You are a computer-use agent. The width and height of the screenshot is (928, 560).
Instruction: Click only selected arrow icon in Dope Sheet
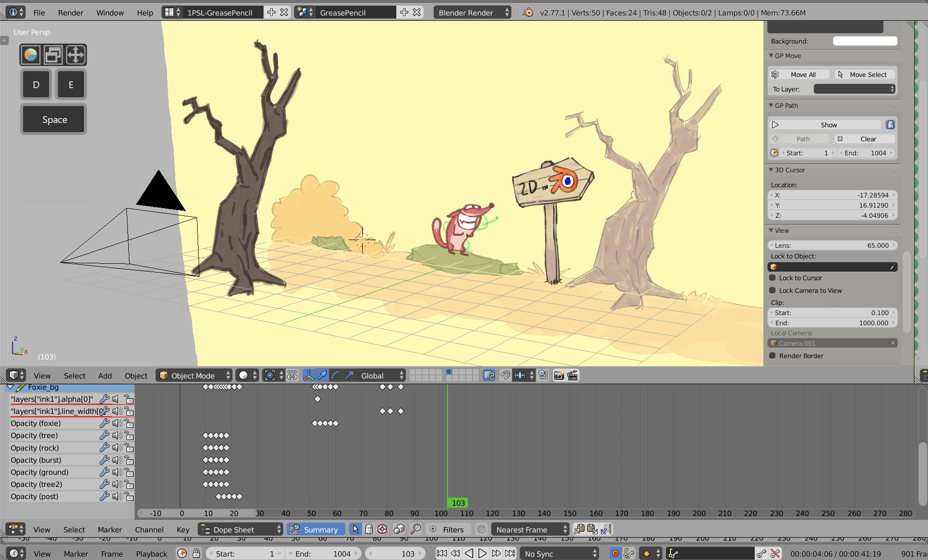[356, 530]
